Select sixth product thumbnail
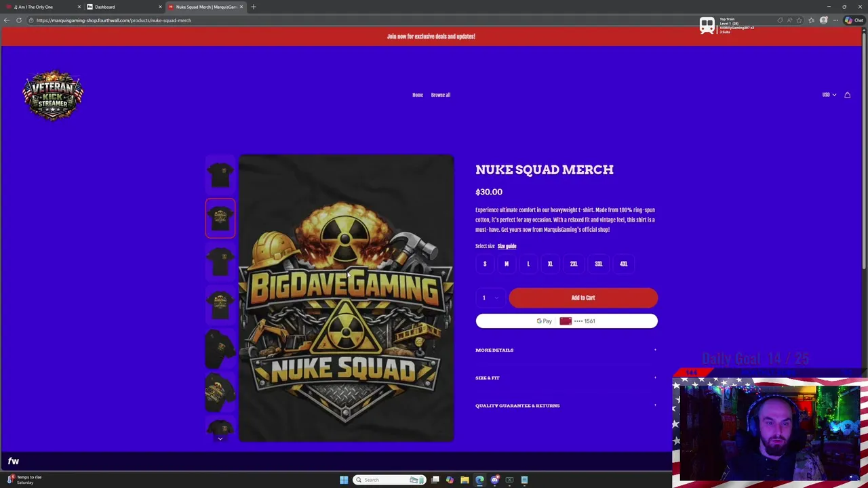Viewport: 868px width, 488px height. (220, 392)
